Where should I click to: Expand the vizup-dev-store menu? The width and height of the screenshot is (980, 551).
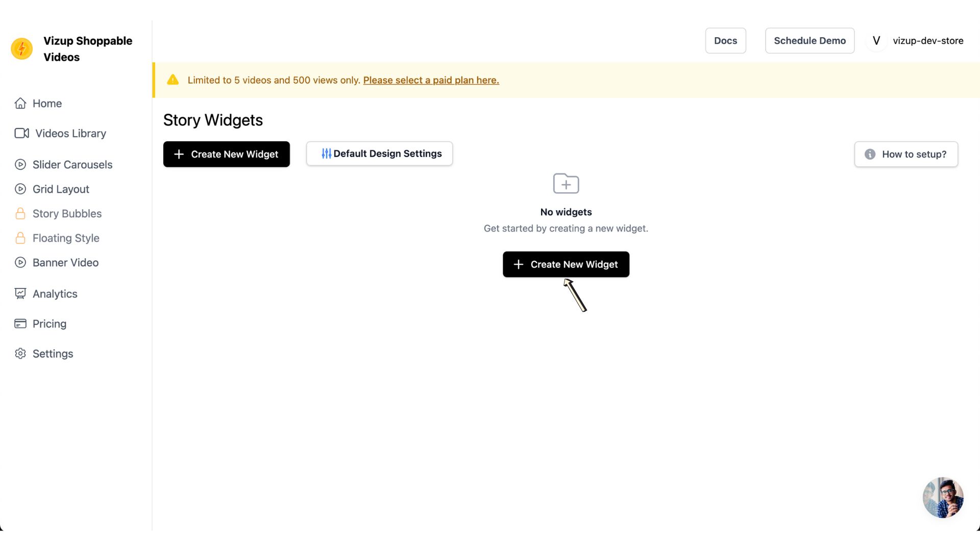(x=917, y=40)
